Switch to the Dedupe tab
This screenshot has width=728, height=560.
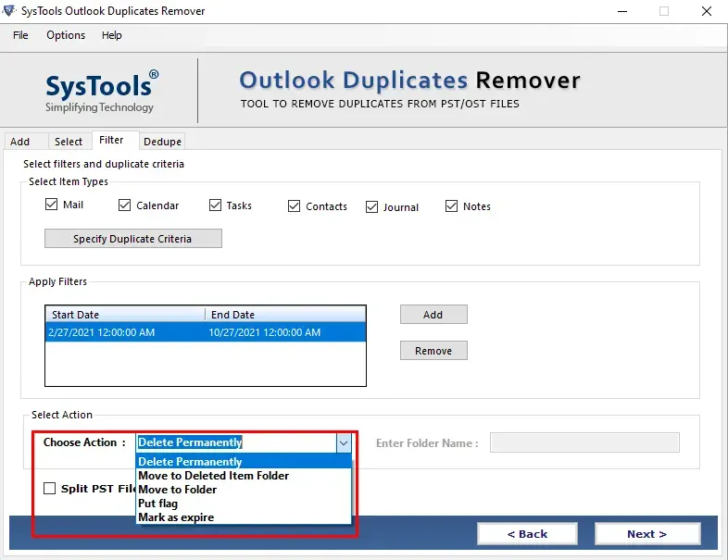pyautogui.click(x=162, y=142)
